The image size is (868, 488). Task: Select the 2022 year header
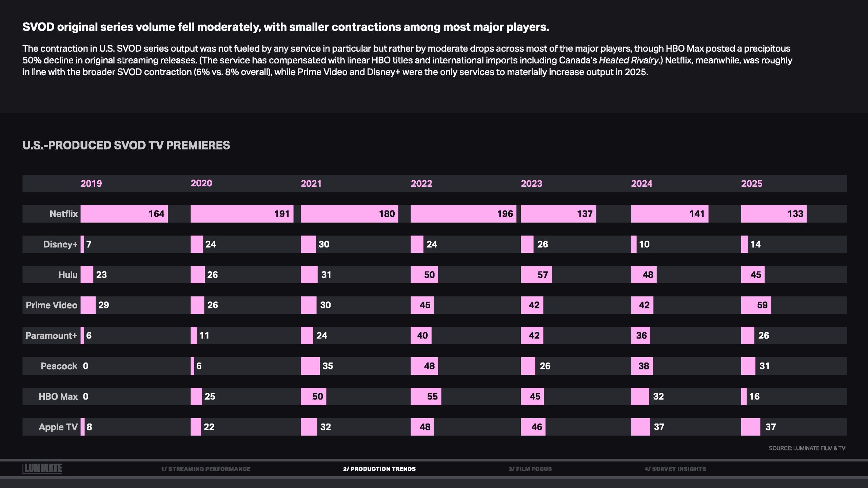[421, 184]
